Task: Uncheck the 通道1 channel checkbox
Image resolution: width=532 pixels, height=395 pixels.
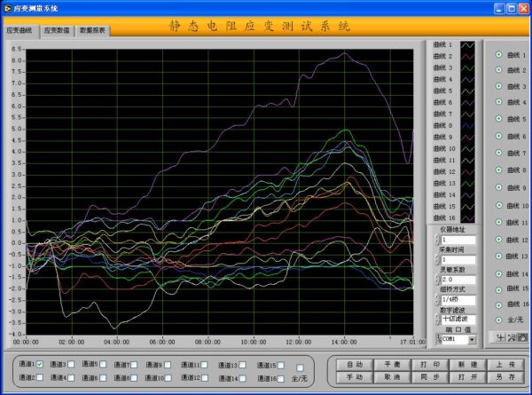Action: [x=40, y=365]
